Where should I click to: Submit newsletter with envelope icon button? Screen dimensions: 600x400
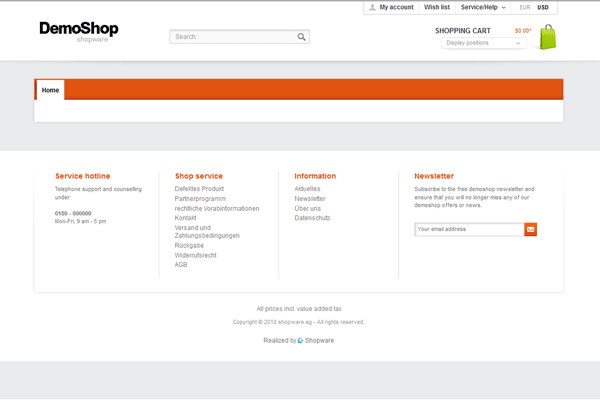(530, 229)
